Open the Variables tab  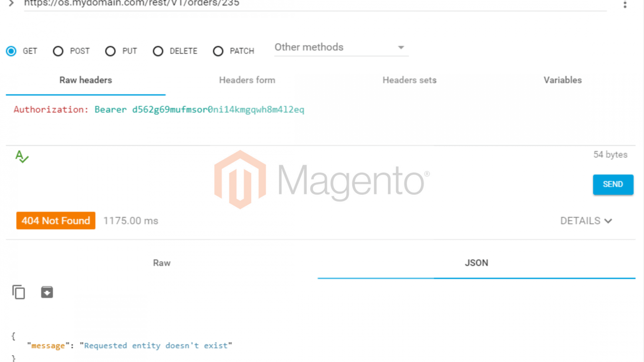click(563, 80)
